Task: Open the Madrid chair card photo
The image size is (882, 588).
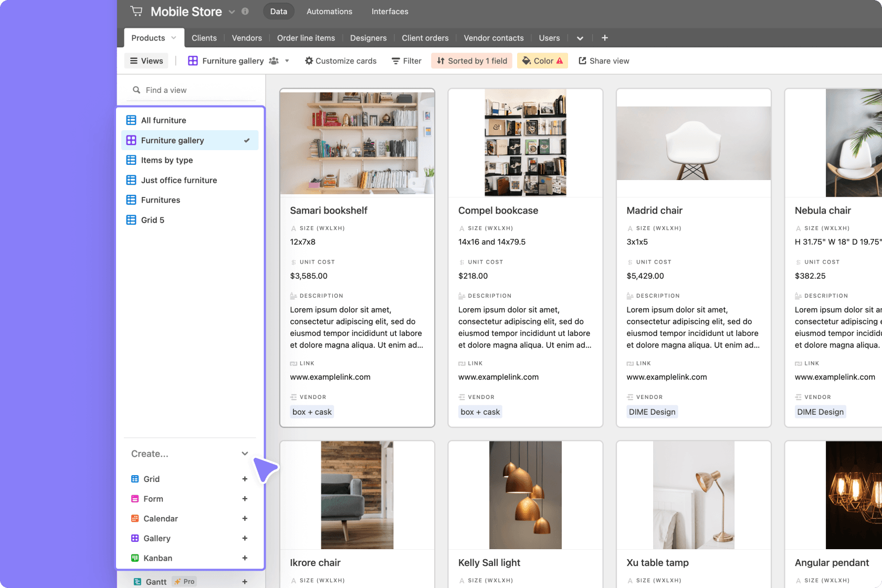Action: pyautogui.click(x=694, y=143)
